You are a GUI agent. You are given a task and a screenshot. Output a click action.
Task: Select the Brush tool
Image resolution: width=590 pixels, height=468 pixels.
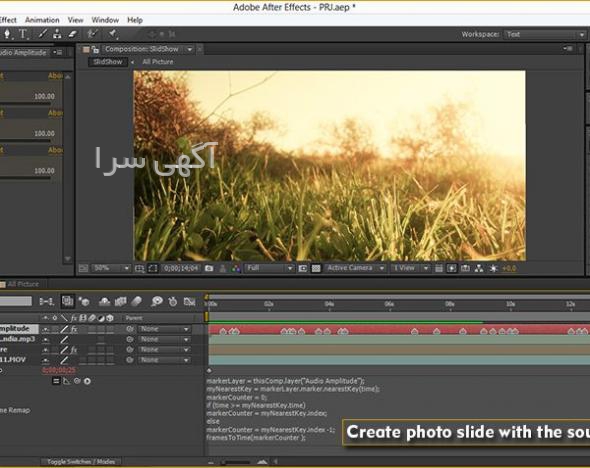[x=43, y=34]
